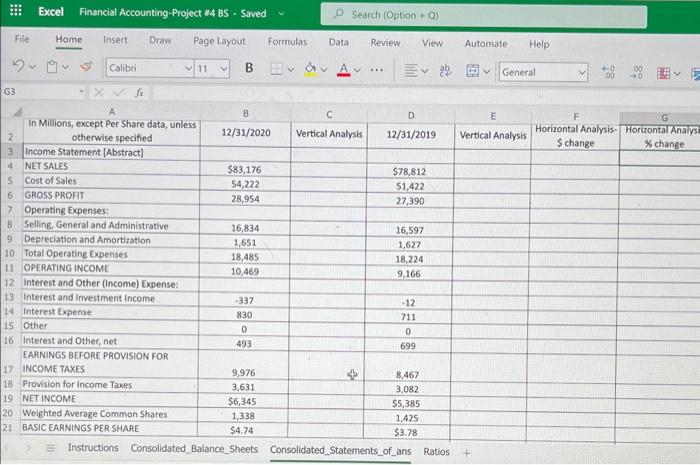Click the fx Insert Function icon

[x=139, y=92]
